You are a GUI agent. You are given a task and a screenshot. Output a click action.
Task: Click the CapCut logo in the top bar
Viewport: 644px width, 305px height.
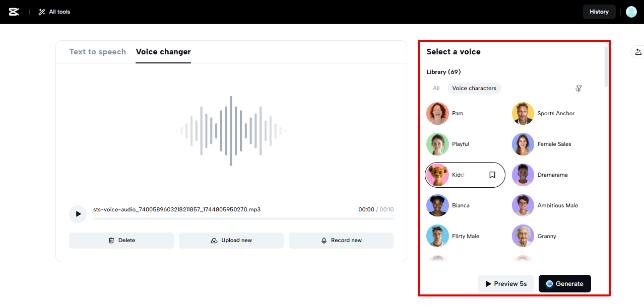click(14, 11)
